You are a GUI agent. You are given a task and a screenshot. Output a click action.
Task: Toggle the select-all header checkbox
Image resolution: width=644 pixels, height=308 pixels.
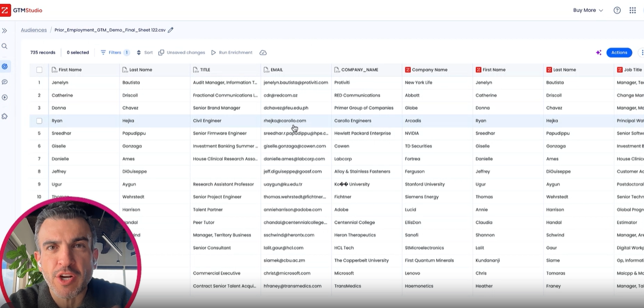[x=39, y=70]
